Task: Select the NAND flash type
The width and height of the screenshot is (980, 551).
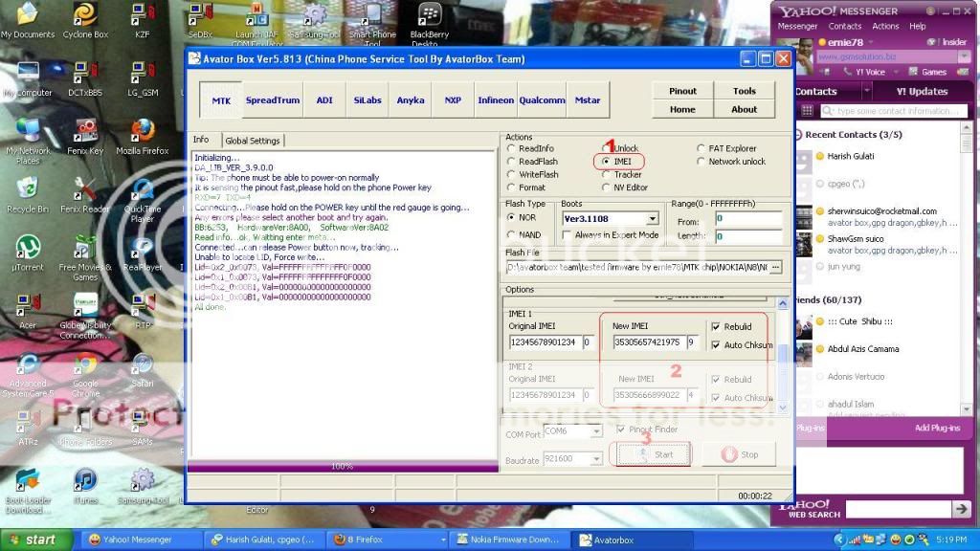Action: click(513, 234)
